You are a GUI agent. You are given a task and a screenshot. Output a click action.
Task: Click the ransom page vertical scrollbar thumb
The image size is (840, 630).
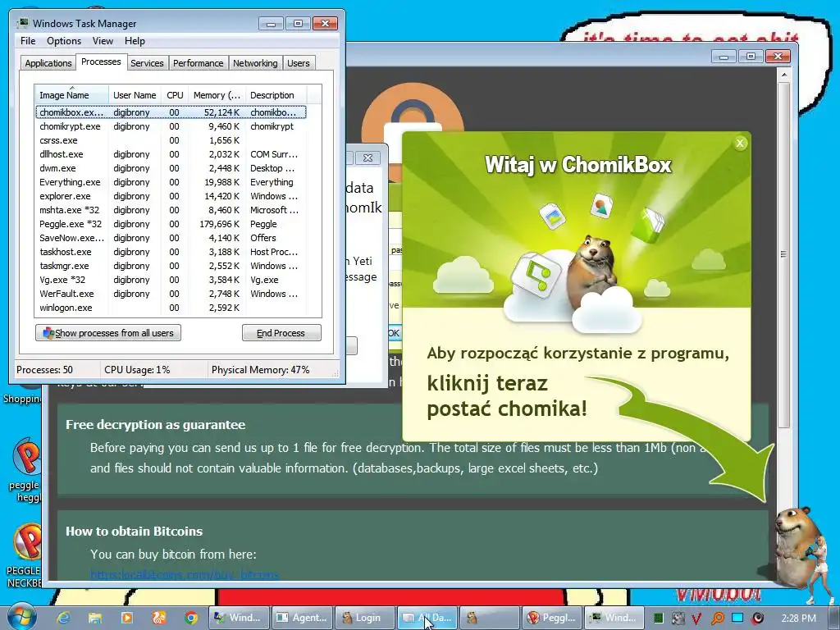[783, 254]
